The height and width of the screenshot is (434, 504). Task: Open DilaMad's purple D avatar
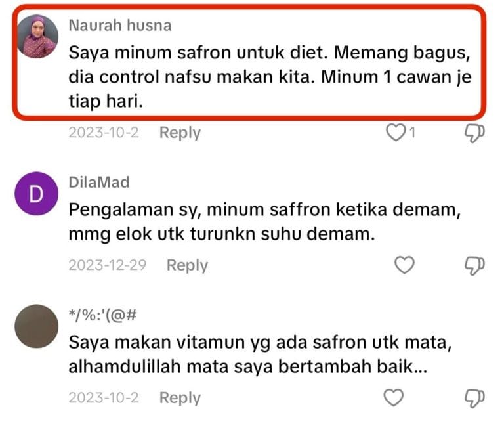37,194
